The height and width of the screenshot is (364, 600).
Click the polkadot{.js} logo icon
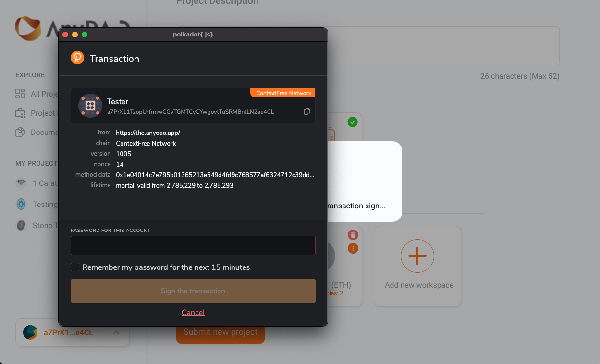pos(77,58)
